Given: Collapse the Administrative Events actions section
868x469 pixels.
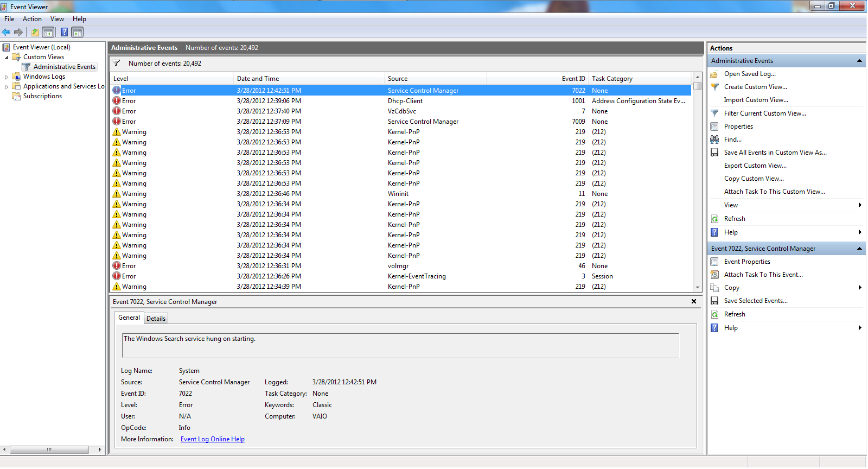Looking at the screenshot, I should click(859, 61).
